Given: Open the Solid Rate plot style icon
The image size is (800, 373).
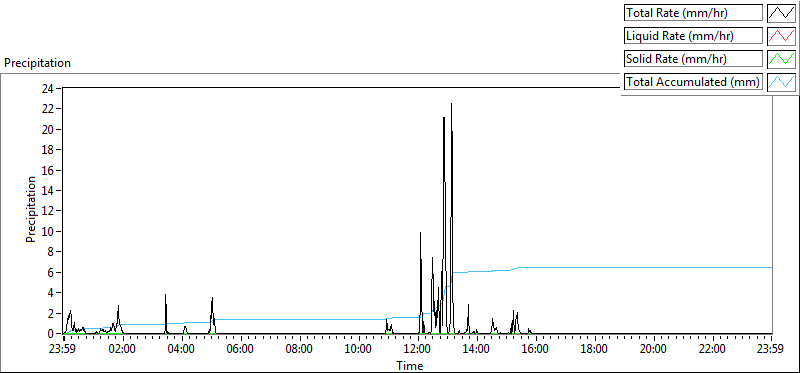Looking at the screenshot, I should tap(781, 58).
